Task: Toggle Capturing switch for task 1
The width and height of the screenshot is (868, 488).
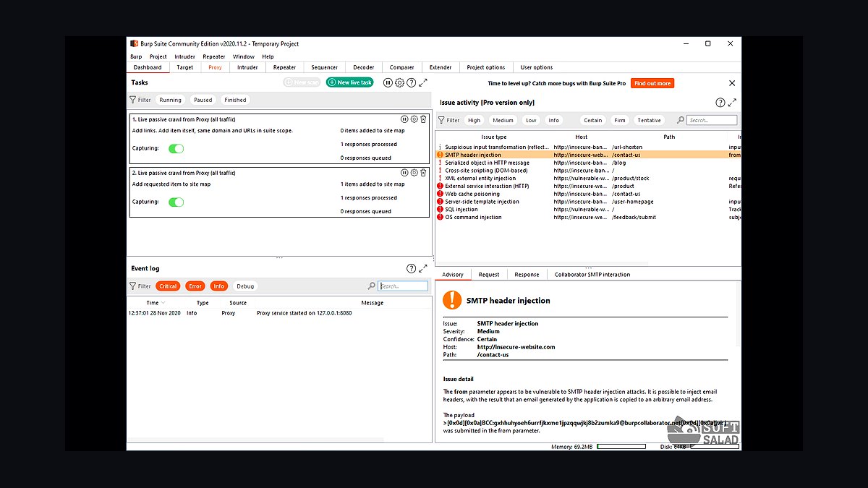Action: [176, 148]
